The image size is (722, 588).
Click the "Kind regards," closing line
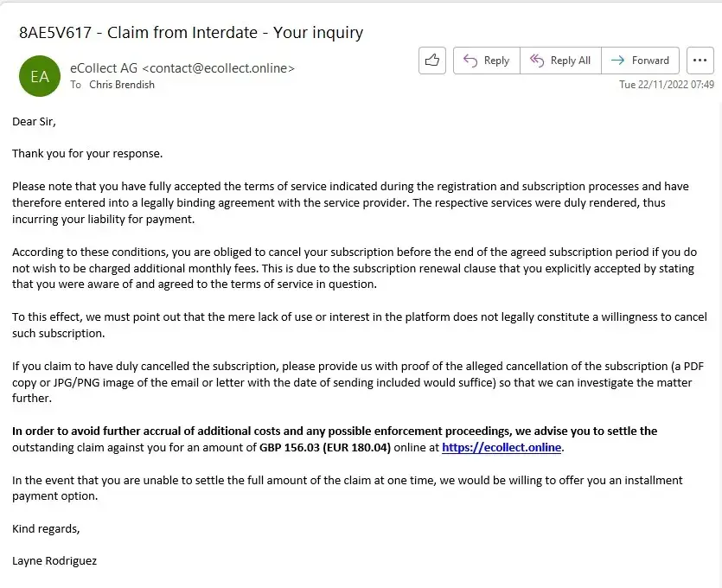point(46,528)
